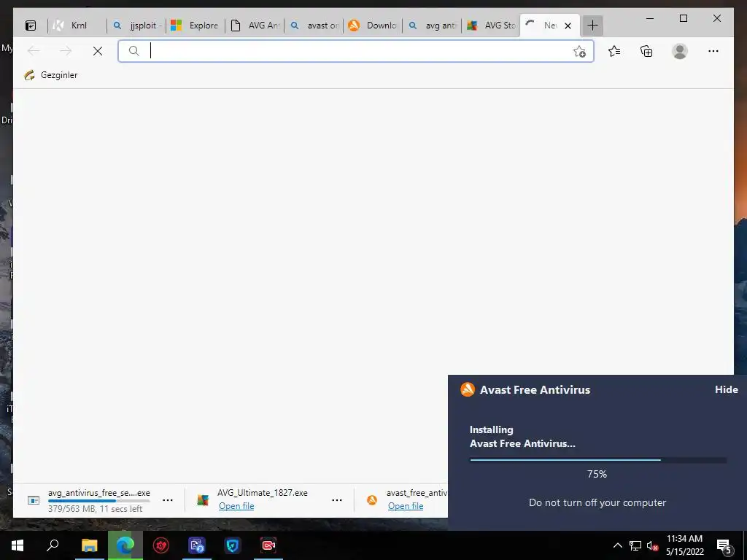Screen dimensions: 747x560
Task: Open the purple app taskbar icon
Action: coord(197,545)
